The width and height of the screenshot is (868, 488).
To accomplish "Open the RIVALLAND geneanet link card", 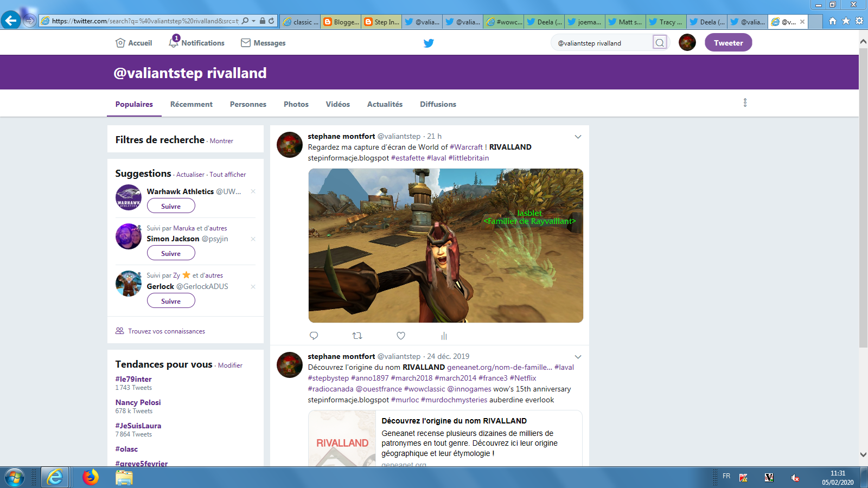I will tap(445, 438).
